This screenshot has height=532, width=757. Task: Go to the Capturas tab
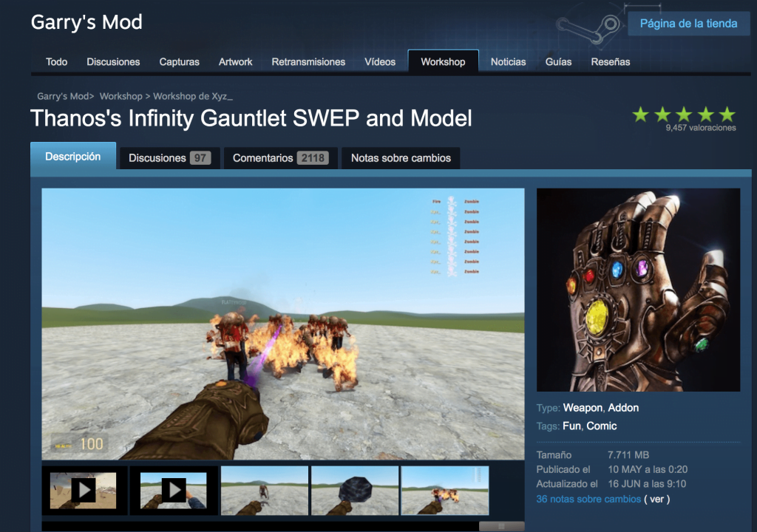(x=179, y=62)
